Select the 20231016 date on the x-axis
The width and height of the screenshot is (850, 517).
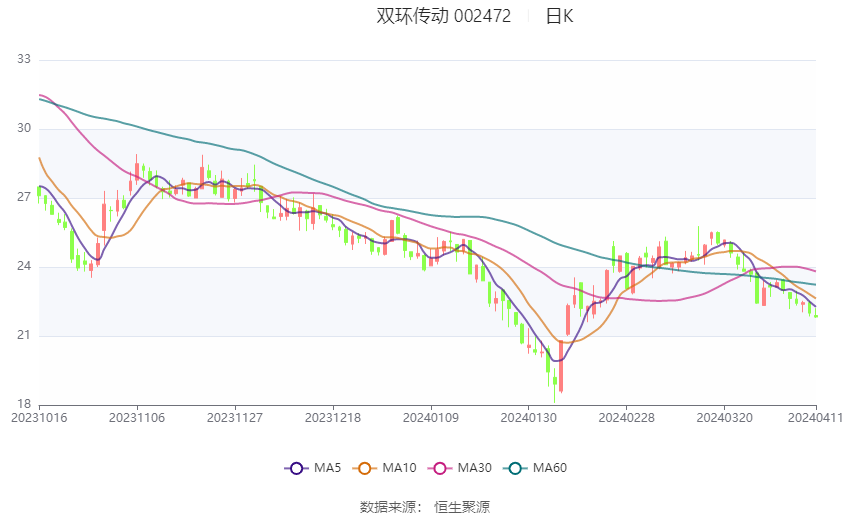pos(38,417)
